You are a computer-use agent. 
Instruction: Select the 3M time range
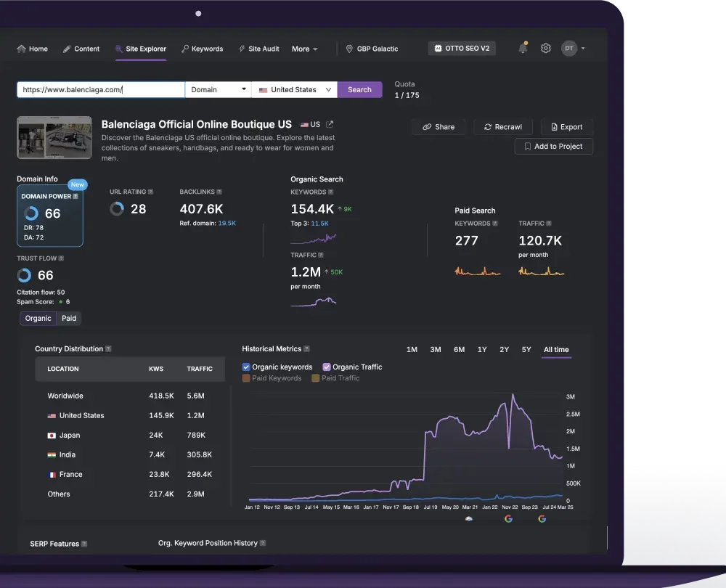coord(435,350)
